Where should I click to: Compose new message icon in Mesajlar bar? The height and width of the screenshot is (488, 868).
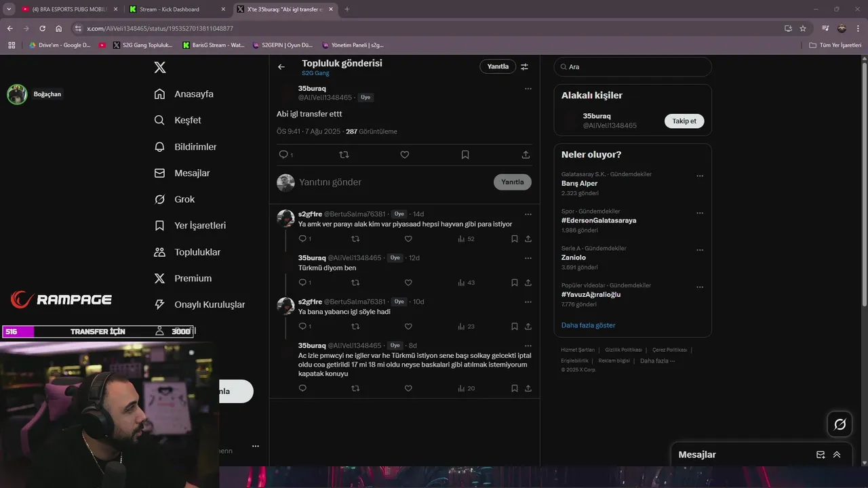pyautogui.click(x=821, y=455)
